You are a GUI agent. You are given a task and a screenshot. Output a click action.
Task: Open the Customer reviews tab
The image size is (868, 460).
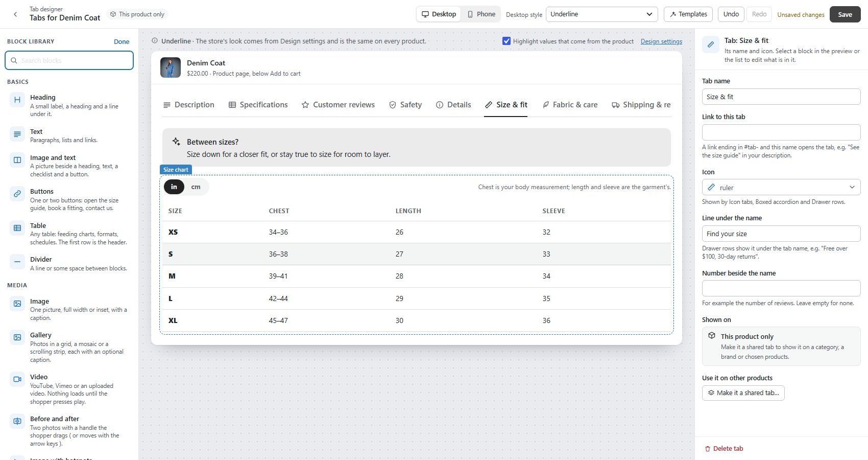pos(338,105)
